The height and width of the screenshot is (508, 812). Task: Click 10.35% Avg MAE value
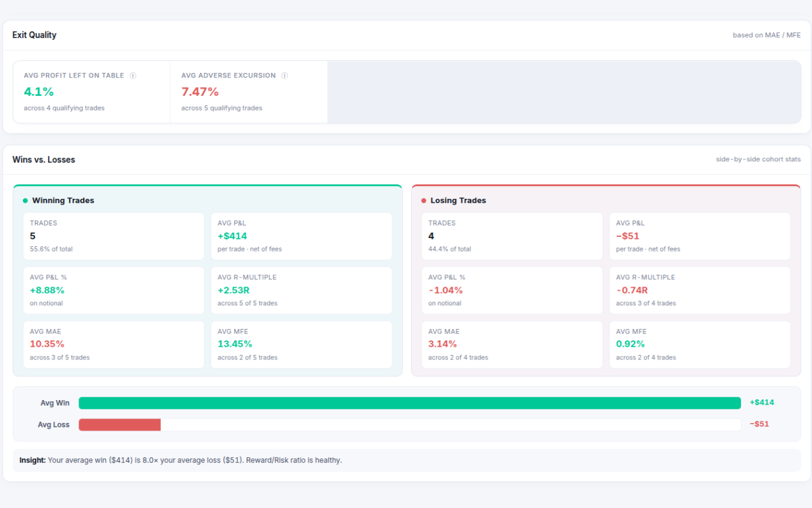click(47, 344)
